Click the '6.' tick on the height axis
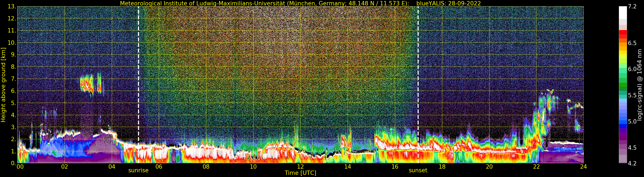Screen dimensions: 644x177 pos(14,91)
